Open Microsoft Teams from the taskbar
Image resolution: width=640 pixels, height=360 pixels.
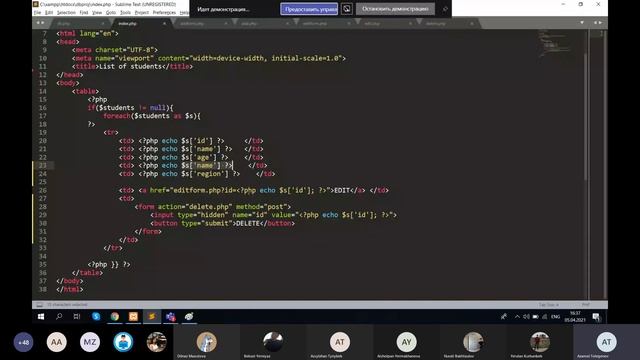click(171, 316)
